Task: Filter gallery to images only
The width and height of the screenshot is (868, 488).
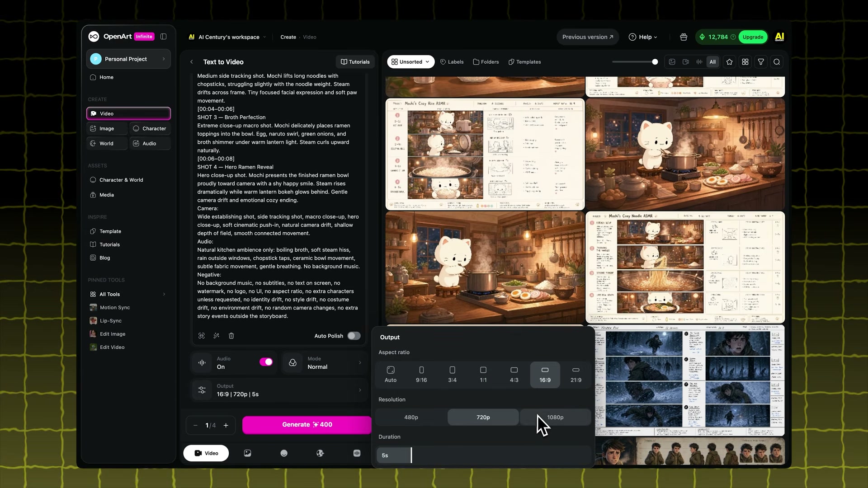Action: coord(672,62)
